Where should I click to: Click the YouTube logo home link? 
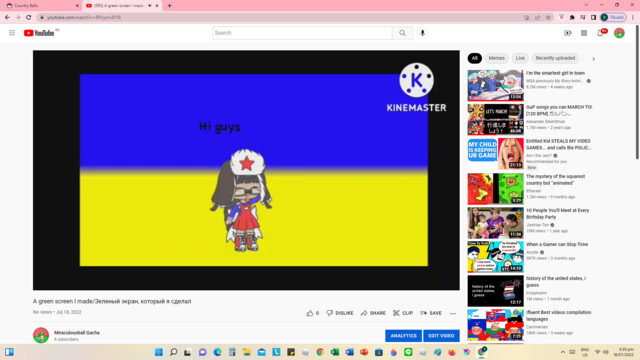coord(39,33)
